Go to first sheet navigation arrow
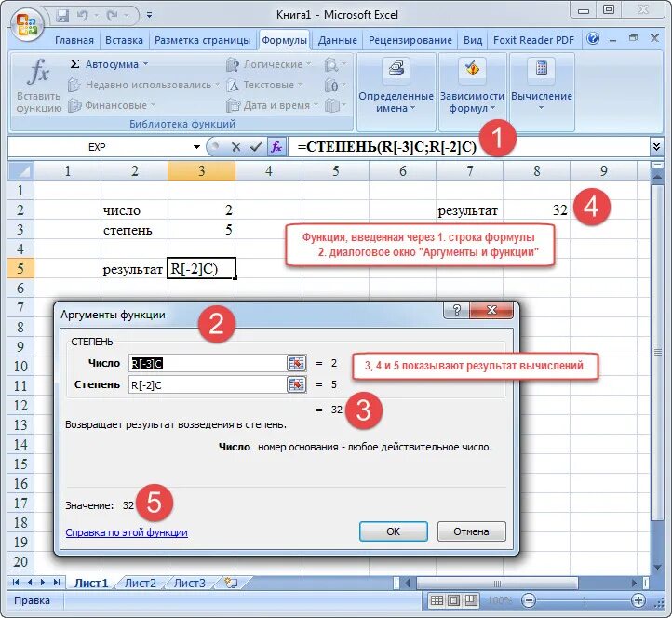The height and width of the screenshot is (618, 672). tap(16, 582)
